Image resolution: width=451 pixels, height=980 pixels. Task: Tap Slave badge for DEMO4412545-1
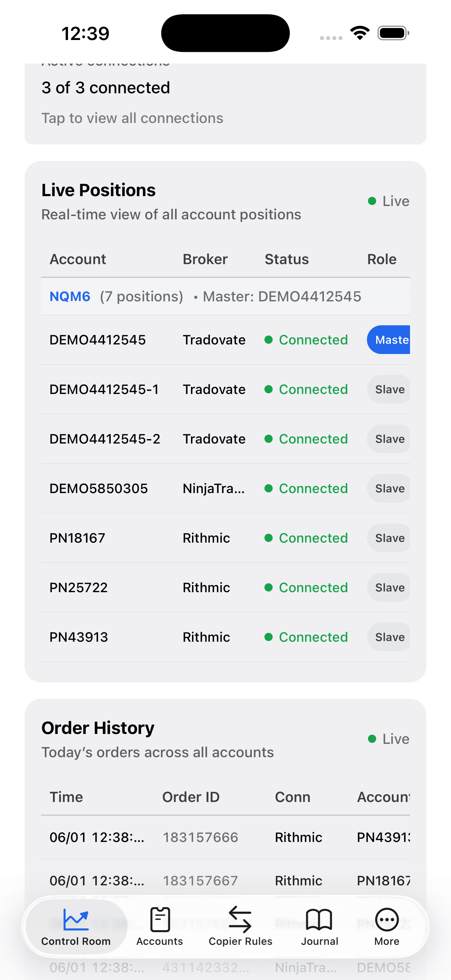tap(388, 389)
